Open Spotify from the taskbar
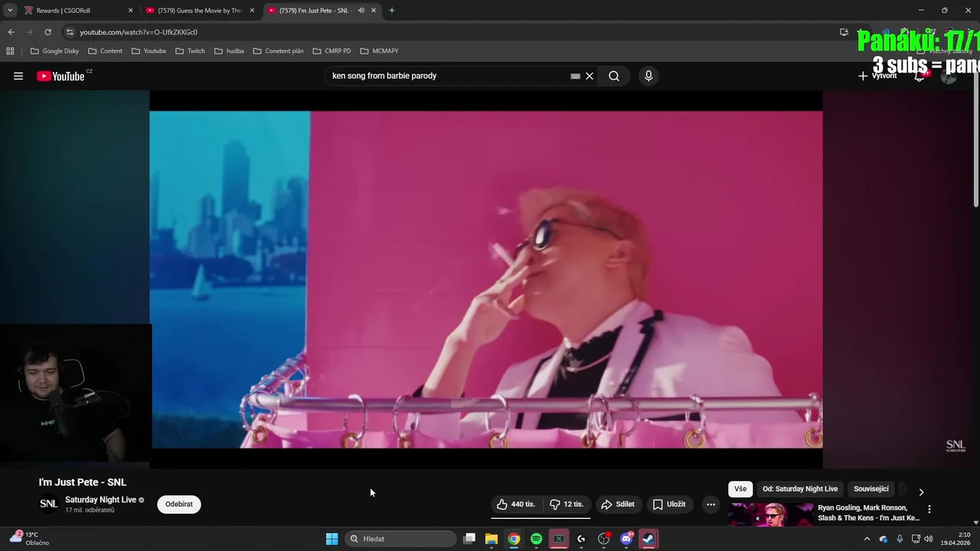980x551 pixels. pyautogui.click(x=536, y=539)
